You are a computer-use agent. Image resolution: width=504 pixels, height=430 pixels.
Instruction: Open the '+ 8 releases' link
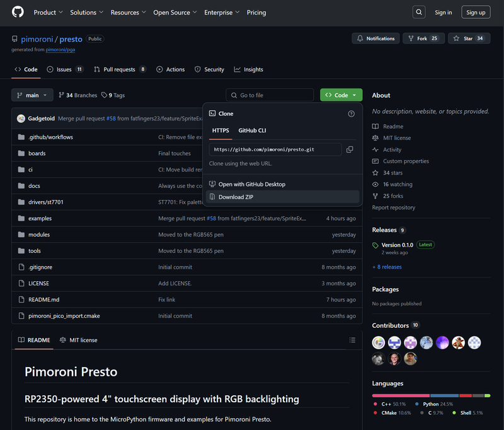coord(387,267)
